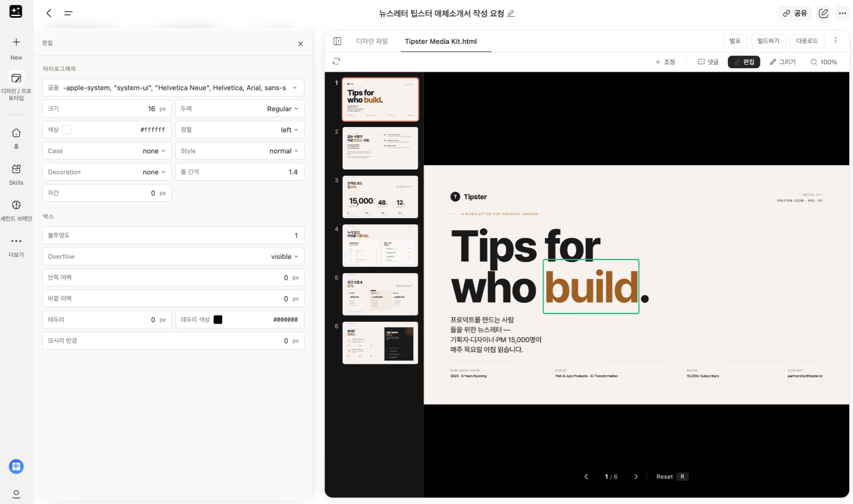Viewport: 853px width, 504px height.
Task: Open the 댓글 comment tool
Action: pyautogui.click(x=708, y=62)
